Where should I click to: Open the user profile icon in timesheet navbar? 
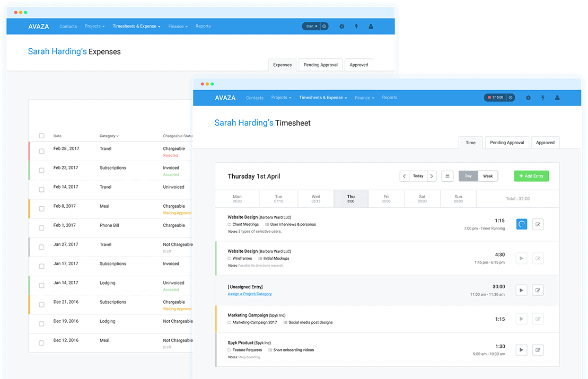pyautogui.click(x=557, y=98)
